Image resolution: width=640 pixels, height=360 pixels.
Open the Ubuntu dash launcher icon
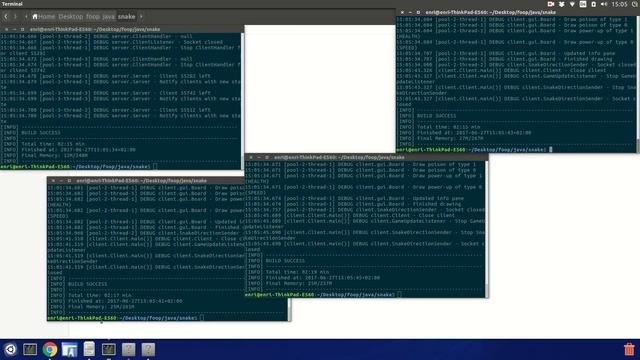click(10, 349)
